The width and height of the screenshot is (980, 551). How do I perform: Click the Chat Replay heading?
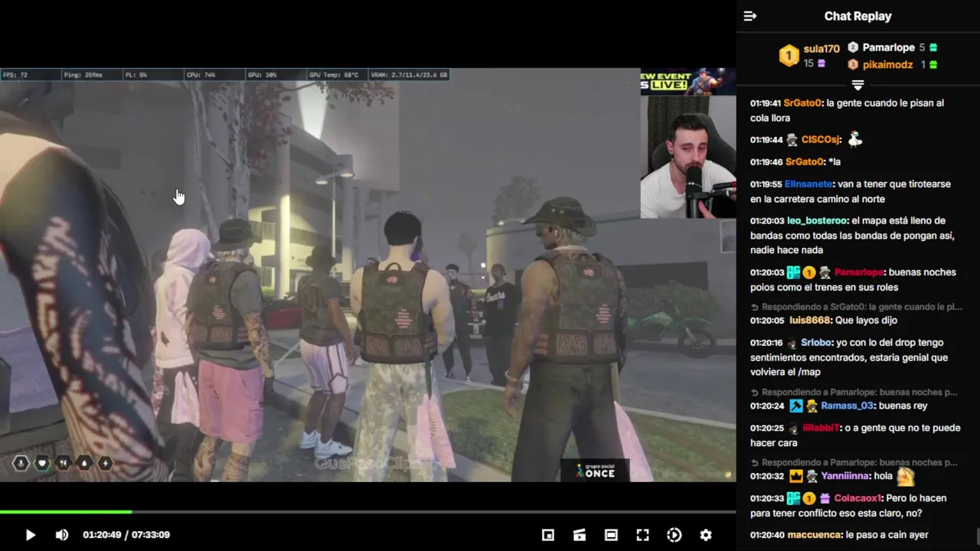pos(857,16)
